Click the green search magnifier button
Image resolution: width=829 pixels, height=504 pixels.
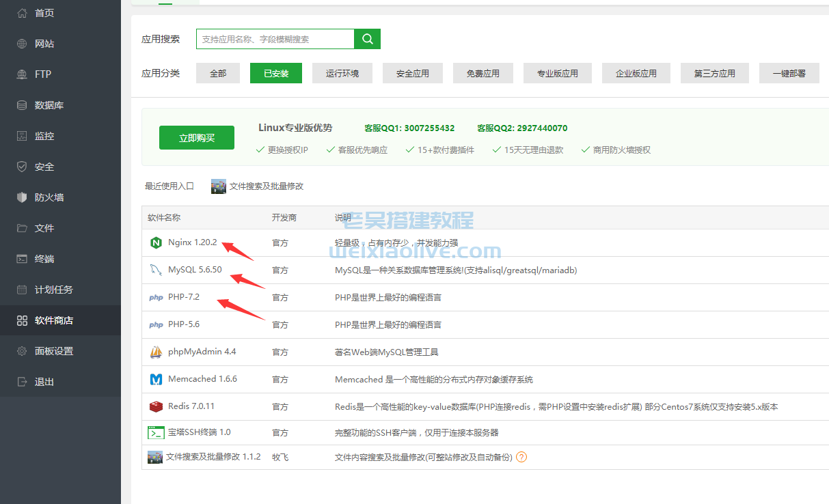[367, 39]
